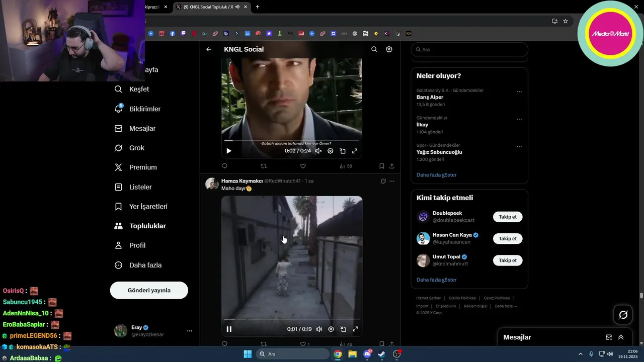Seek on the first video's progress bar
This screenshot has height=362, width=644.
292,141
